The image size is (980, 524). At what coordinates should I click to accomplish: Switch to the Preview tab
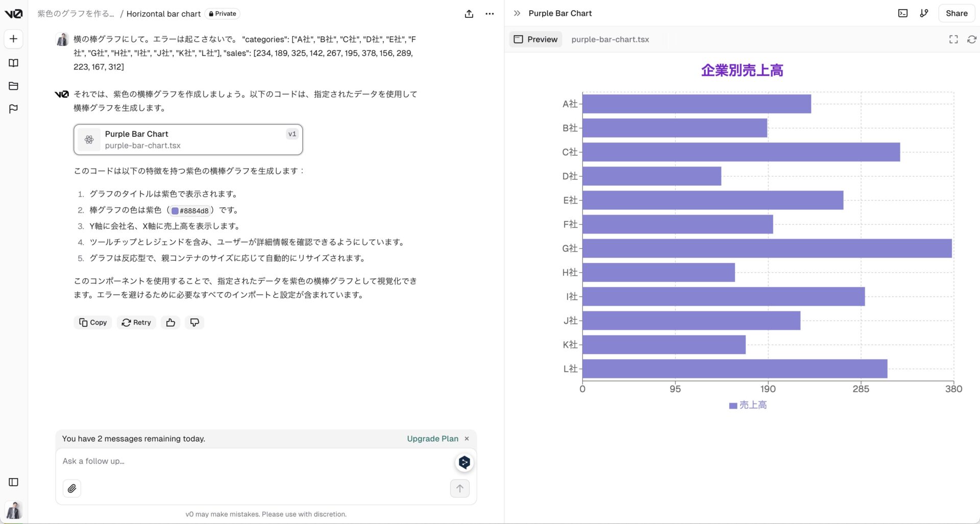[535, 39]
